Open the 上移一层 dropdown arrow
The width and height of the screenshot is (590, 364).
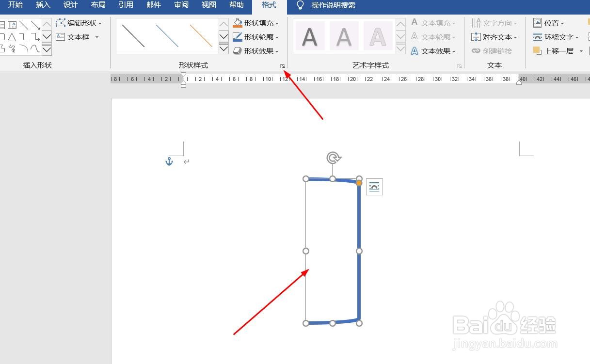581,51
